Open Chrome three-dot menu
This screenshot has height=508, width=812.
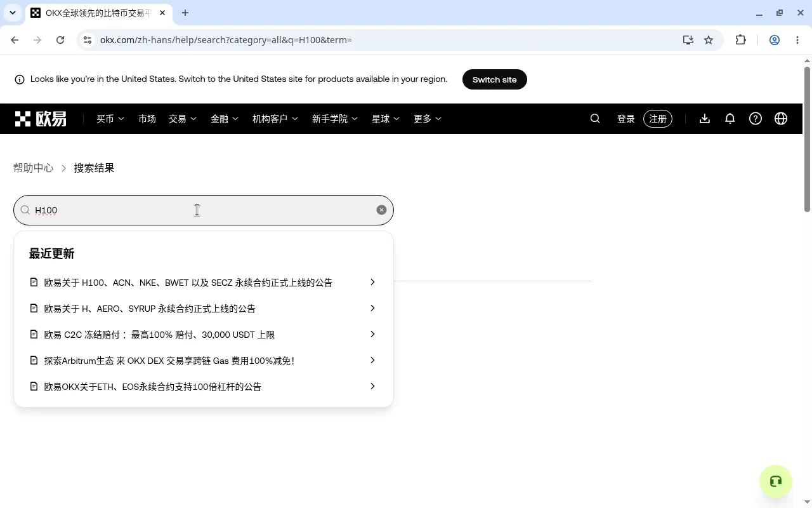click(x=797, y=40)
